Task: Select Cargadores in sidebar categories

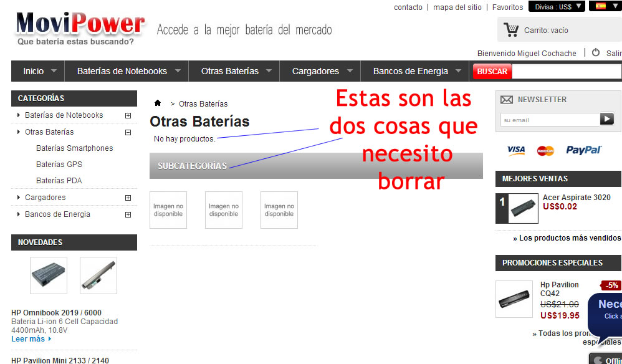Action: (45, 197)
